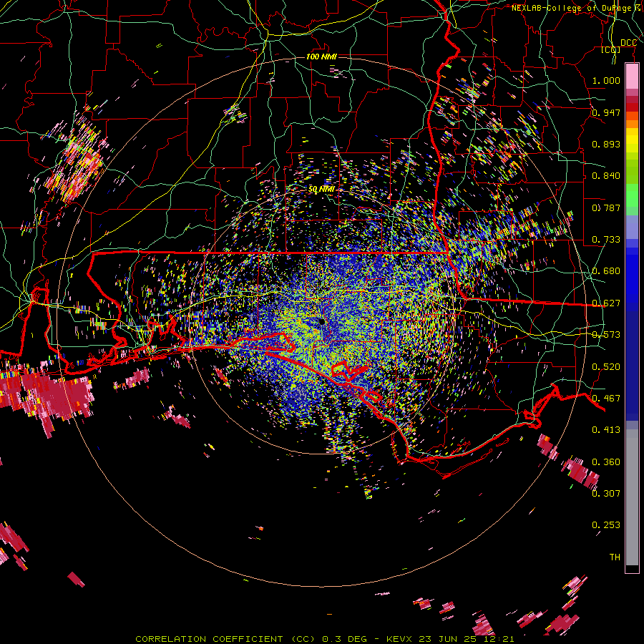Click the 0.253 legend value
Viewport: 644px width, 644px height.
[606, 525]
